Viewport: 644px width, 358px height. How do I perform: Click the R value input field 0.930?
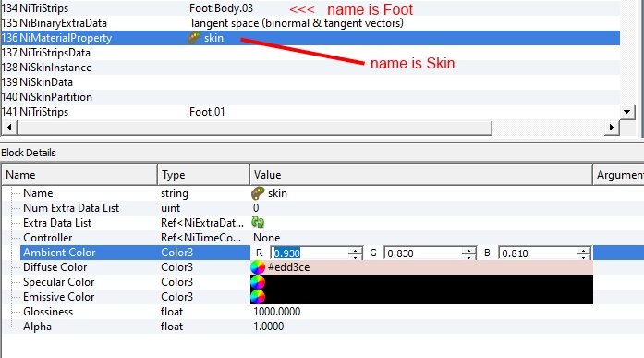[310, 253]
